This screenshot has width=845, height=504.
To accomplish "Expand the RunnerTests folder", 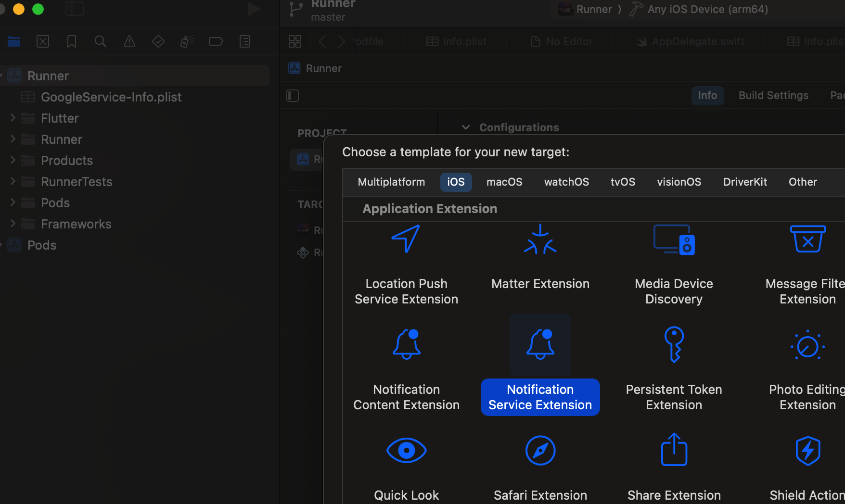I will (13, 181).
